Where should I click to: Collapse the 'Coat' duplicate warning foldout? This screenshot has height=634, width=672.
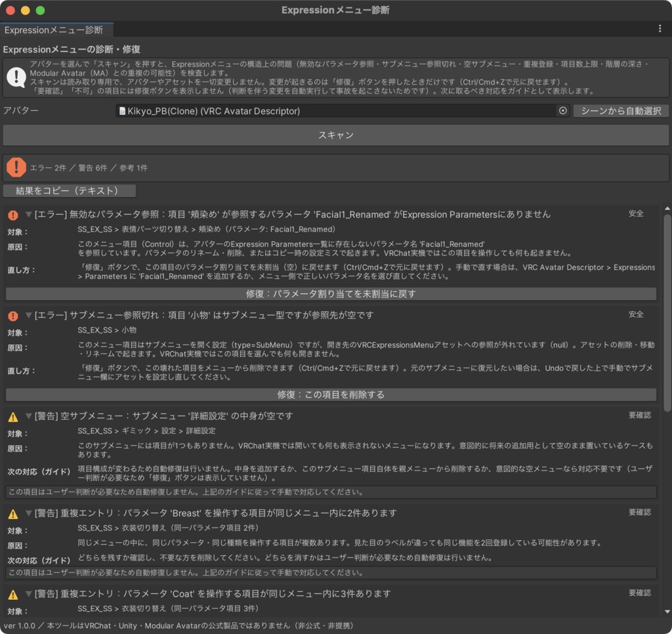pyautogui.click(x=29, y=594)
